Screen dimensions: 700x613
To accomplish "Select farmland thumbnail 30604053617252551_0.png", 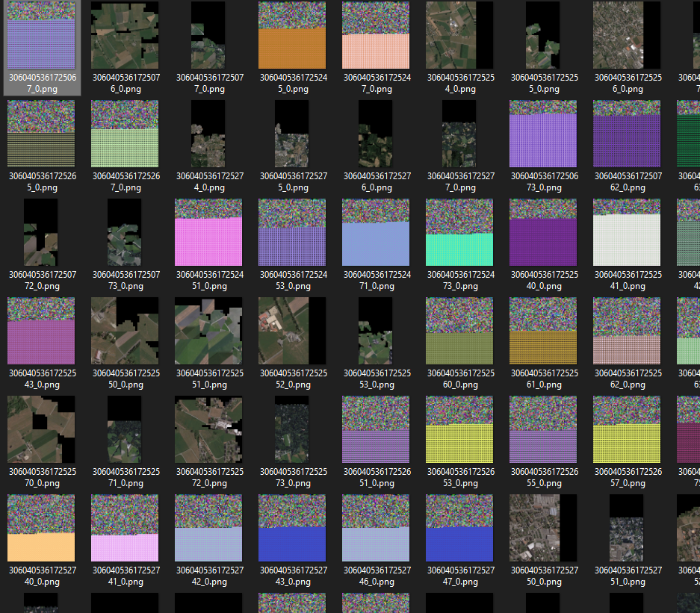I will (x=208, y=331).
